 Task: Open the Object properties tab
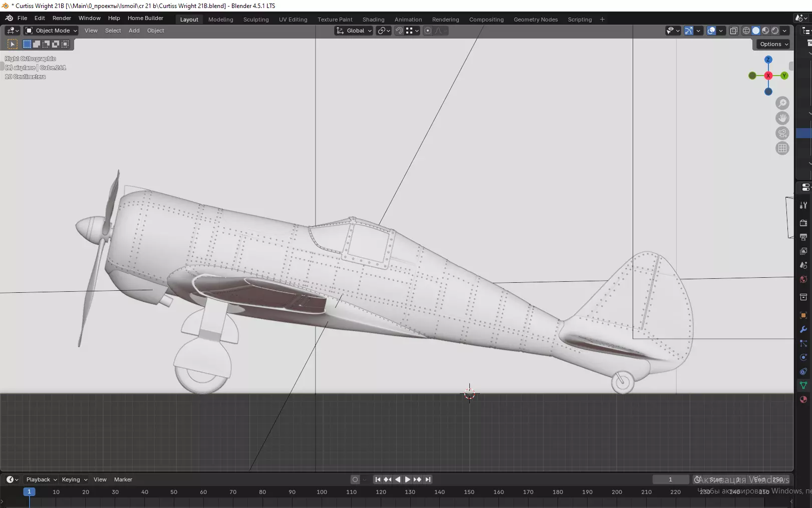(x=803, y=315)
